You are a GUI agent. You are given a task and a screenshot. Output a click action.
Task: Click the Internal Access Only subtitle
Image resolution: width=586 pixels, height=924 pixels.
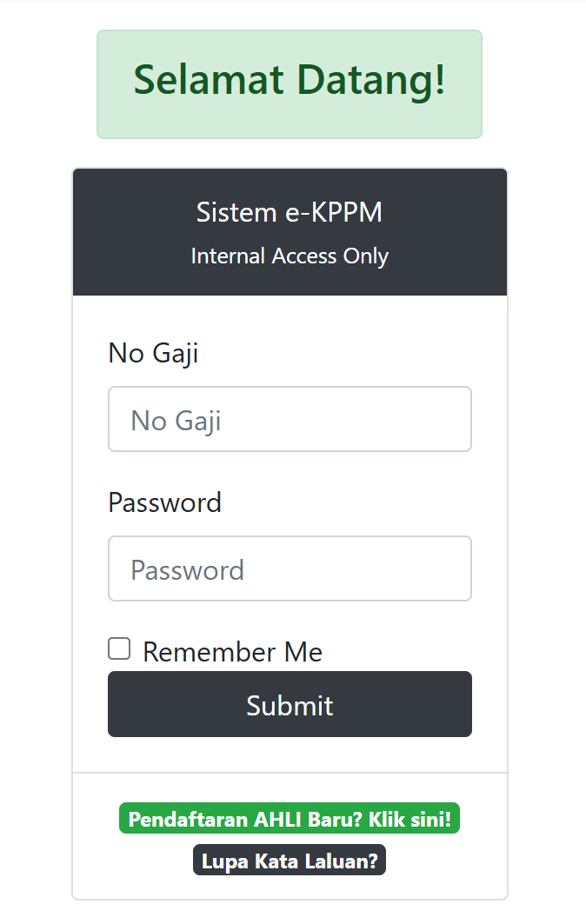290,256
